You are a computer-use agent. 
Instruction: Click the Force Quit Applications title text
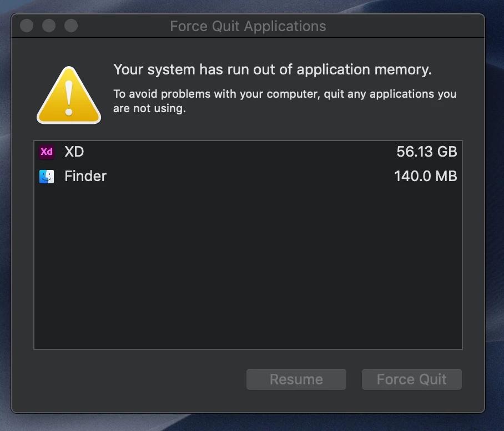click(248, 26)
